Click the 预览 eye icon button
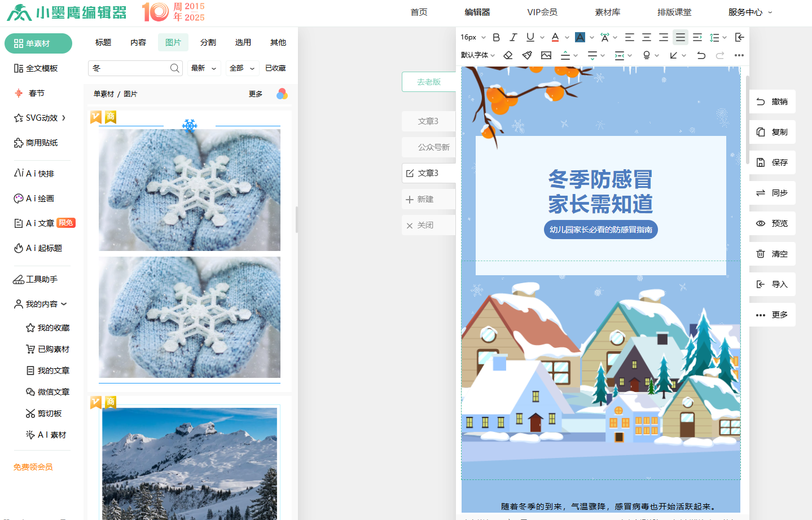The image size is (812, 520). point(772,223)
